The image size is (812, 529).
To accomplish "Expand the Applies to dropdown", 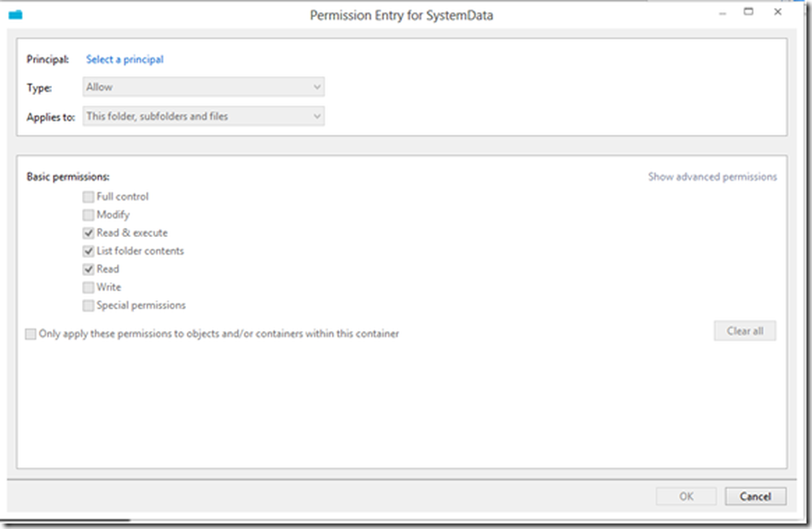I will [x=204, y=116].
